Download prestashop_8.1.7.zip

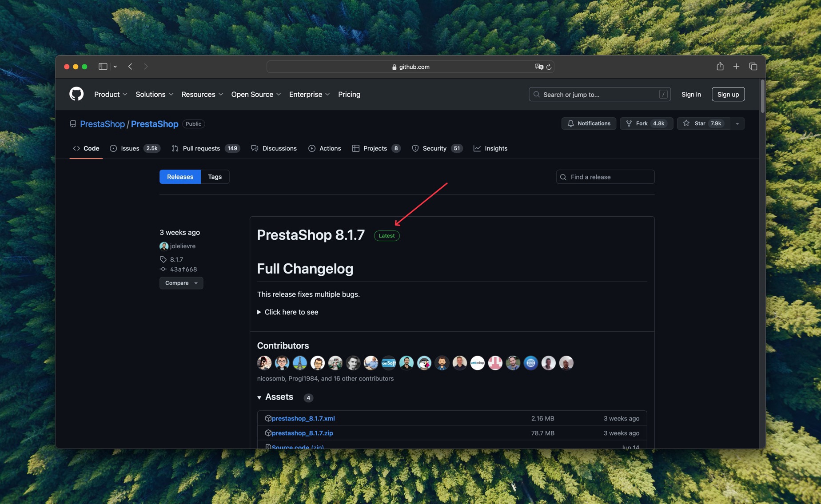(303, 433)
